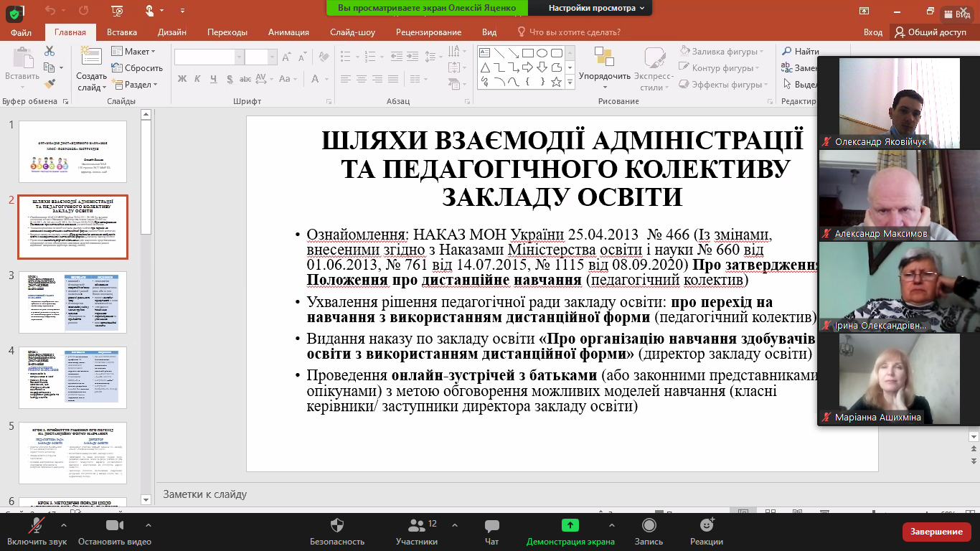Click the Share Screen green icon
Image resolution: width=980 pixels, height=551 pixels.
570,525
